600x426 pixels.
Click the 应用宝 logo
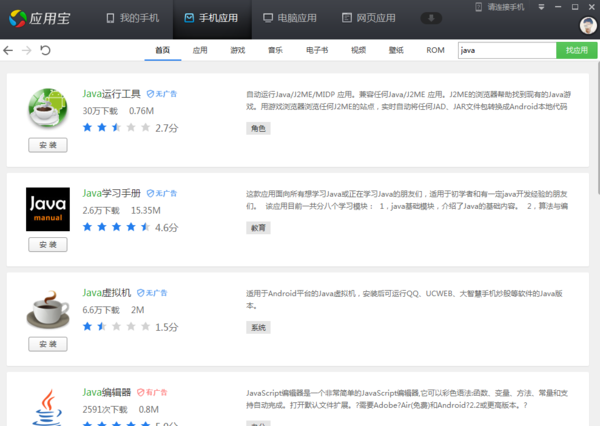tap(39, 18)
